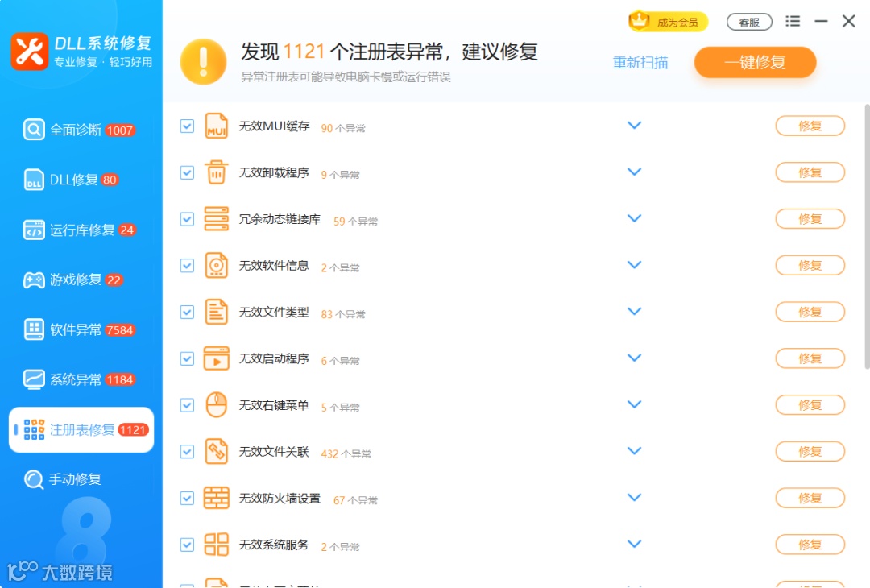Screen dimensions: 870x588
Task: Expand the 无效防火墙设置 row chevron
Action: point(634,498)
